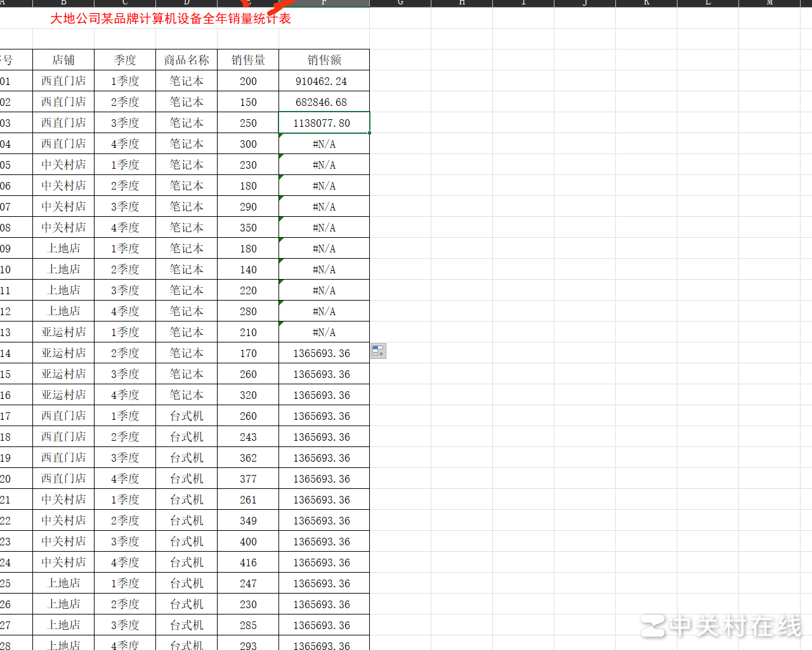Click the 季度 header cell
Image resolution: width=812 pixels, height=650 pixels.
pyautogui.click(x=125, y=60)
